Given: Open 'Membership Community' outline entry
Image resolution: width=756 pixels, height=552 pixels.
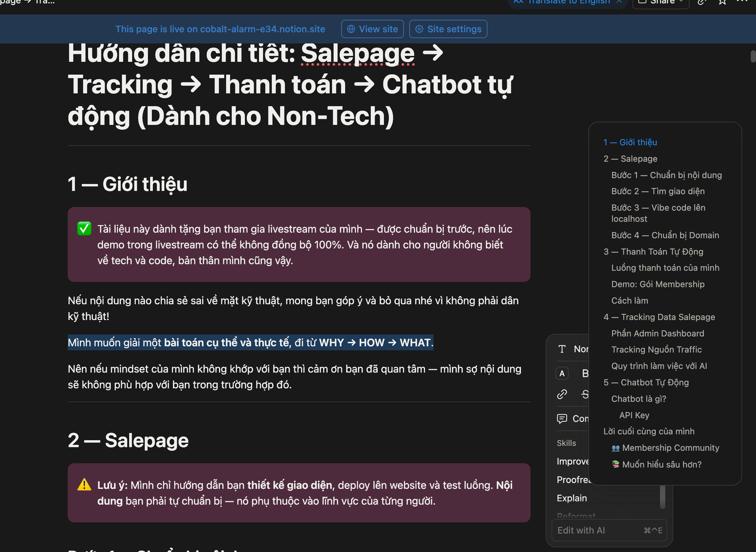Looking at the screenshot, I should tap(665, 448).
